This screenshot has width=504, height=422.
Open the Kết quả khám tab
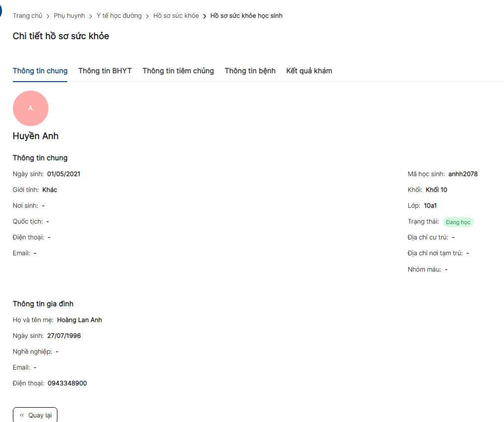point(309,71)
